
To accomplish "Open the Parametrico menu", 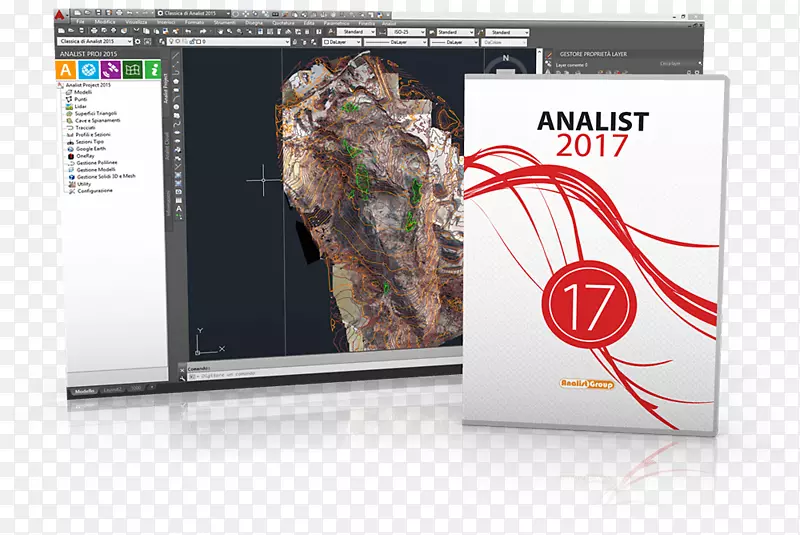I will click(x=337, y=23).
